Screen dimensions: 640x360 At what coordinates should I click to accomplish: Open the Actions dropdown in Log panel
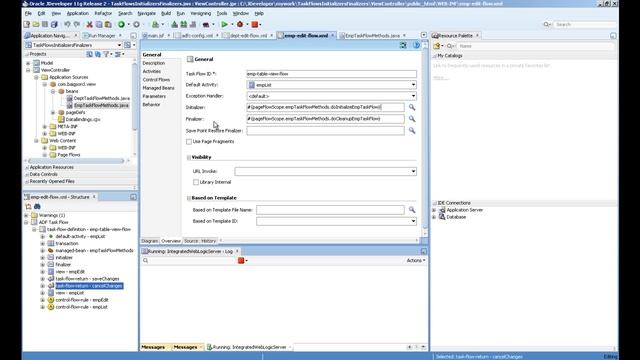click(x=416, y=260)
